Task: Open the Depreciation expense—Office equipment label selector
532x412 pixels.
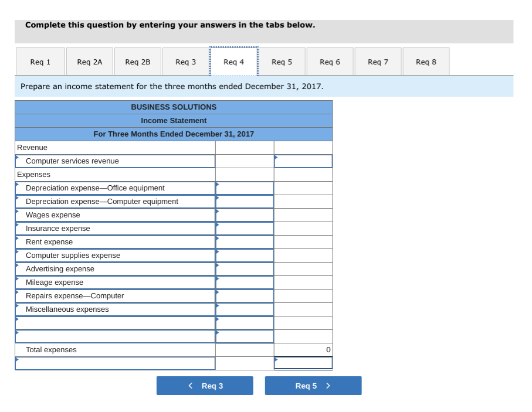Action: coord(114,188)
